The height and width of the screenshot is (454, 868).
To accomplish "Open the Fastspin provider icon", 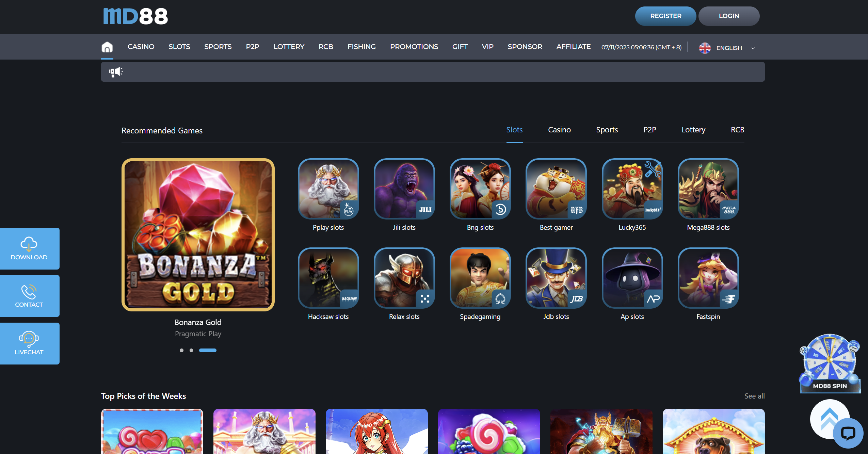I will [x=708, y=278].
